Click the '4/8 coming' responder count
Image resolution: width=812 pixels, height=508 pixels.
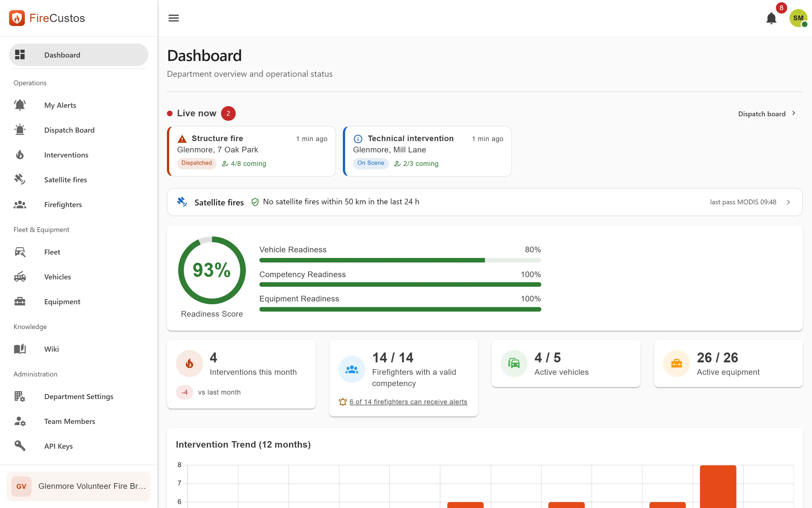244,164
